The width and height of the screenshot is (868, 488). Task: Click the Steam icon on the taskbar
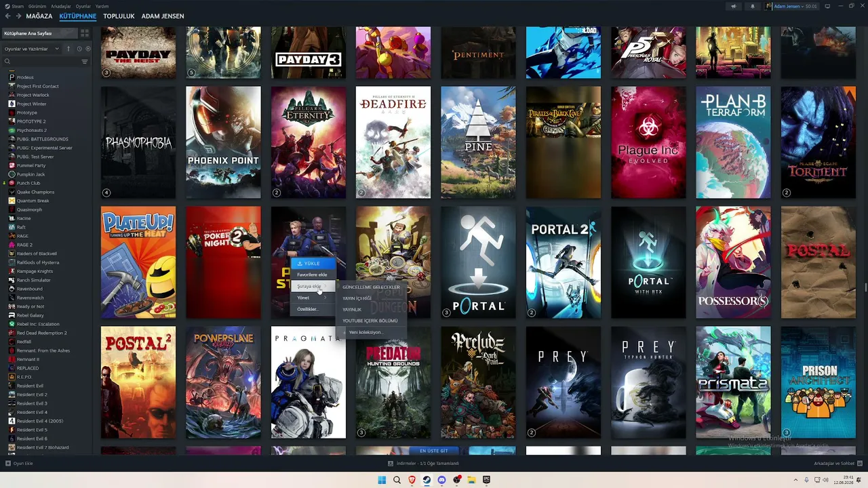point(427,480)
